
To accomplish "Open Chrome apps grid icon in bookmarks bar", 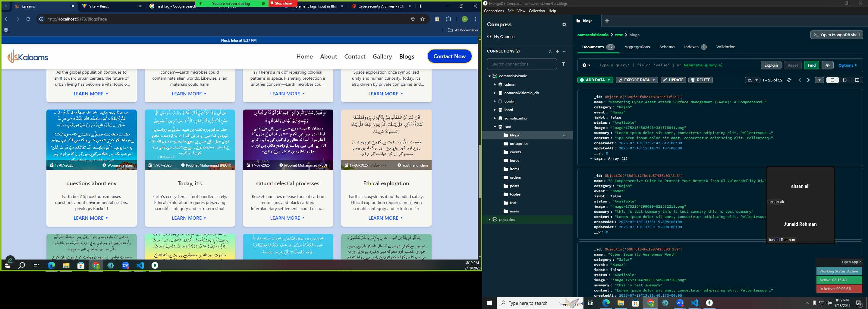I will pos(6,30).
